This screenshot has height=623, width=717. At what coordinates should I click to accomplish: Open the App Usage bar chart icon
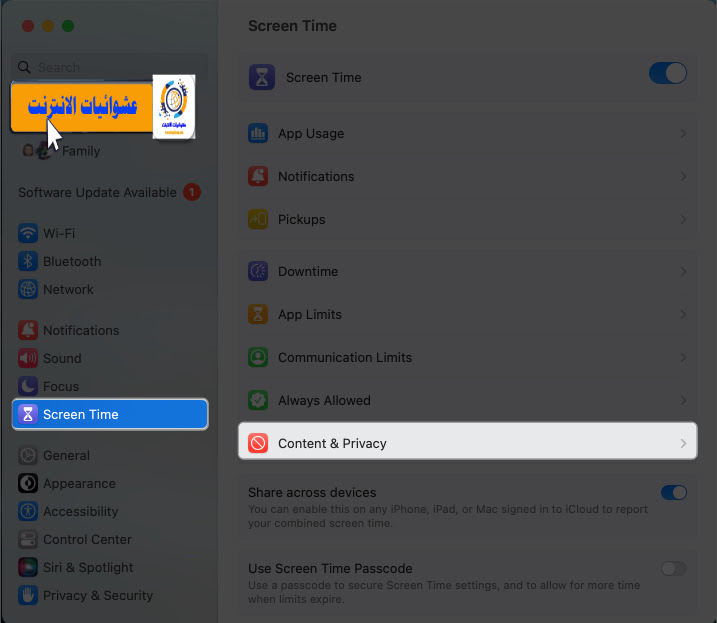[258, 134]
